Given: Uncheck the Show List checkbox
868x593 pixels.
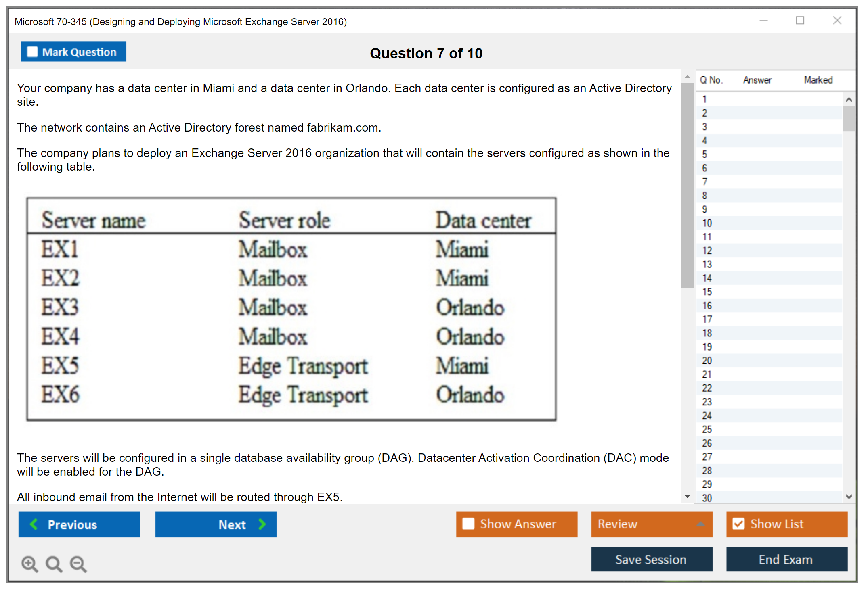Looking at the screenshot, I should click(x=738, y=524).
